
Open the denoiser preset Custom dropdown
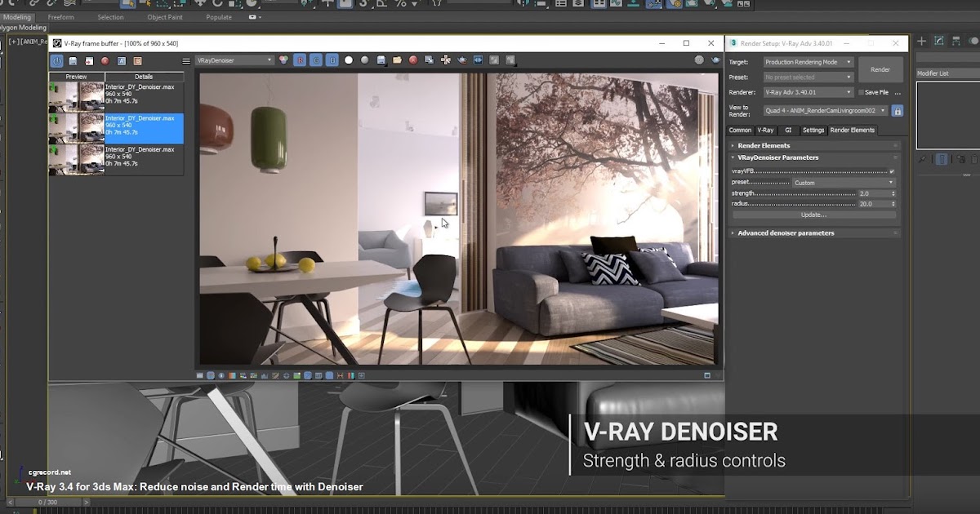tap(844, 183)
